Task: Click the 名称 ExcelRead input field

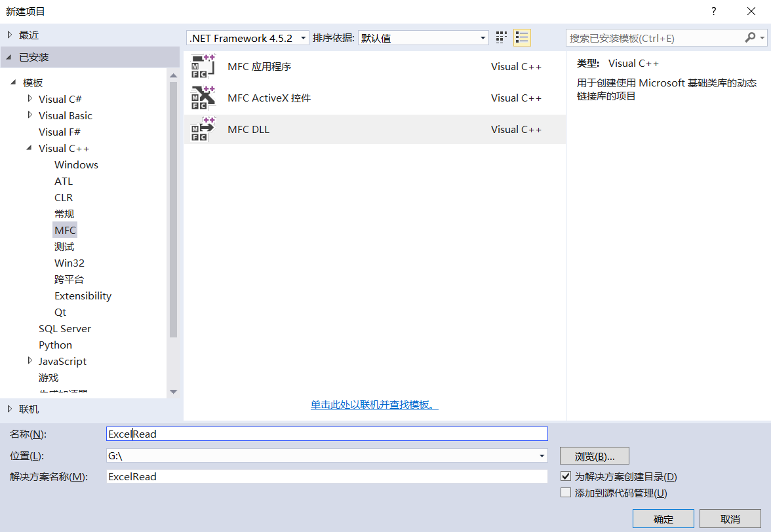Action: [327, 434]
